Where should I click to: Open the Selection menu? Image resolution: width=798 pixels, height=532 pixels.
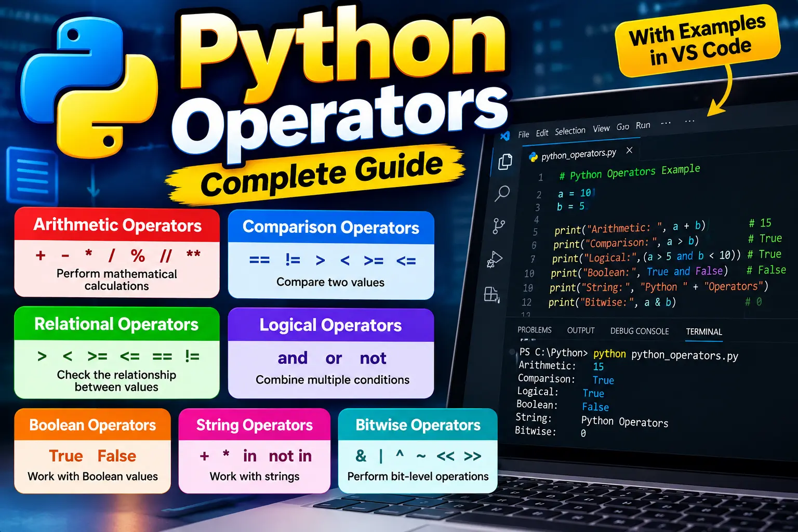570,131
